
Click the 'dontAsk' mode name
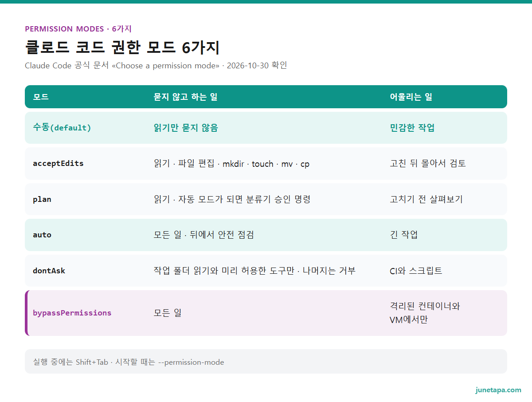(49, 271)
